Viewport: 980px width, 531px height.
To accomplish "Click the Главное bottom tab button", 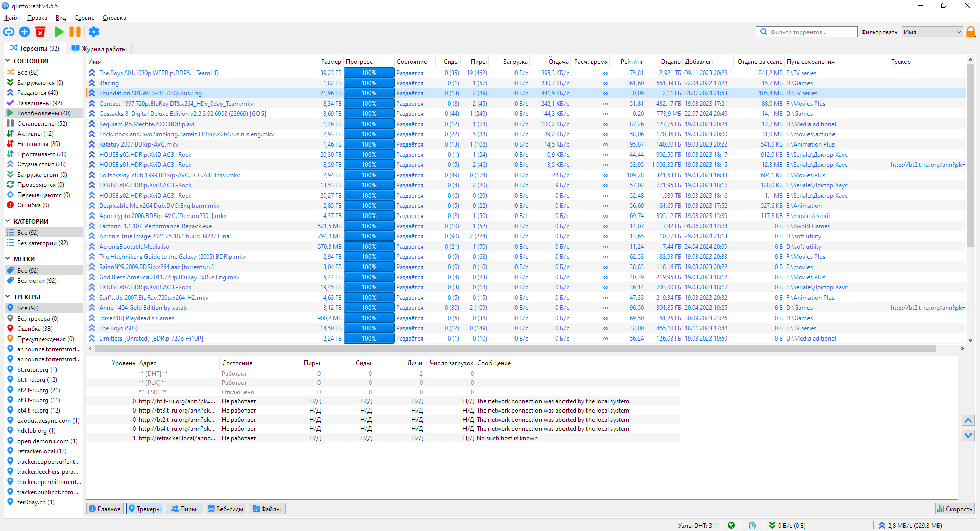I will pyautogui.click(x=105, y=509).
